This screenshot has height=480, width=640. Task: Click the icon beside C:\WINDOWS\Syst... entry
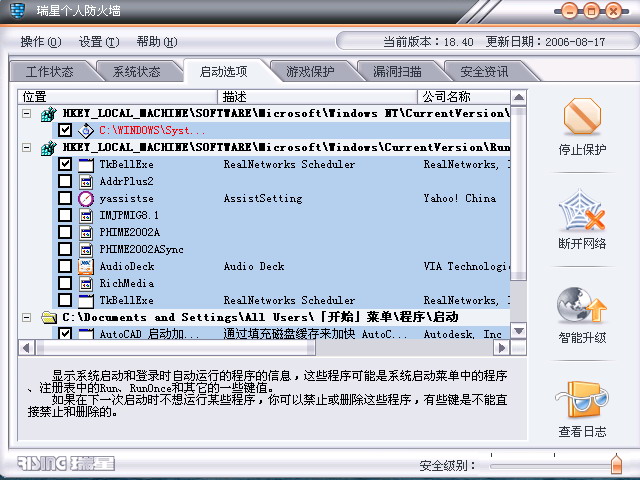pyautogui.click(x=86, y=131)
